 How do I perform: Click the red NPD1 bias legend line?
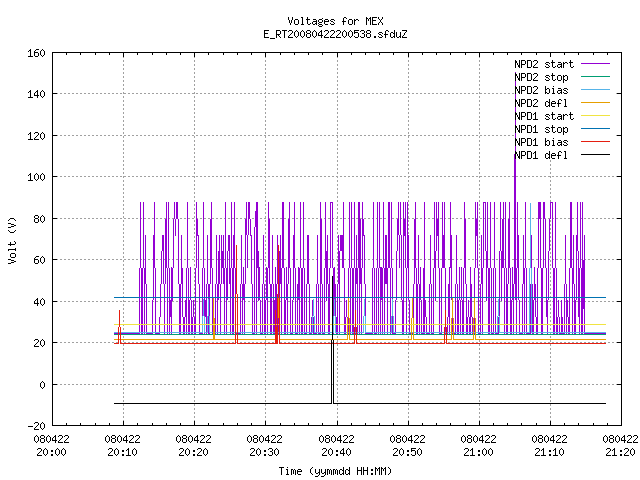pyautogui.click(x=596, y=142)
